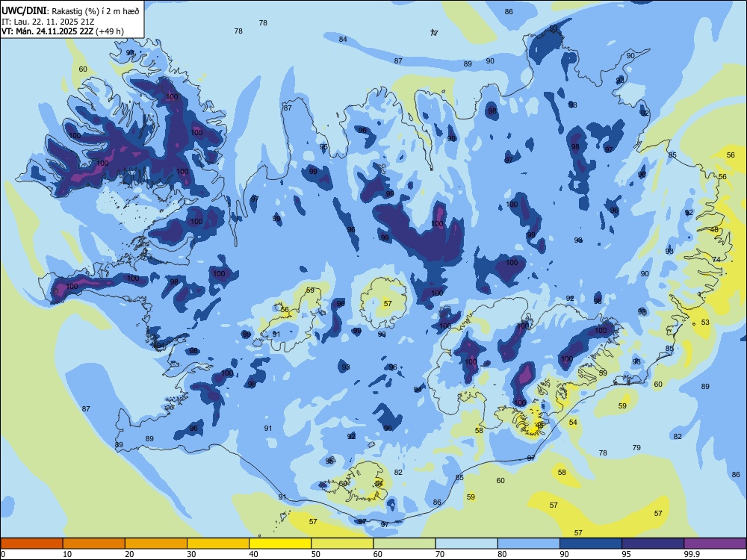Screen dimensions: 747x560
Task: Click the bright yellow 40–50 legend swatch
Action: 280,544
